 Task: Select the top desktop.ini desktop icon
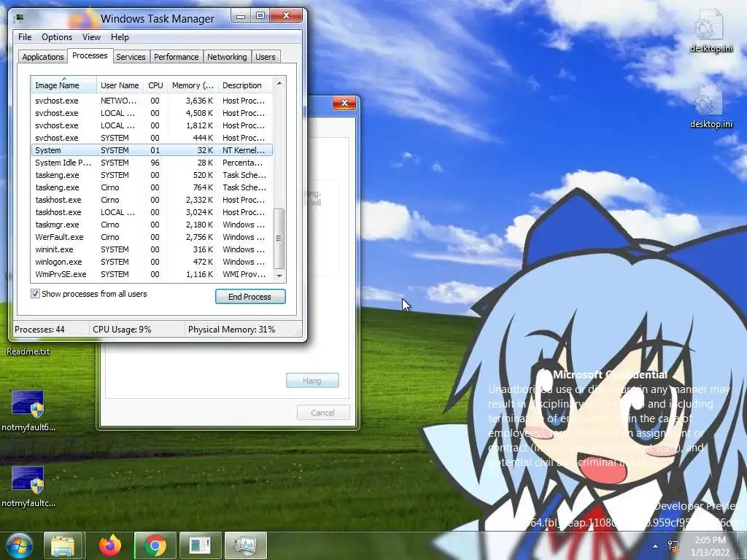711,31
